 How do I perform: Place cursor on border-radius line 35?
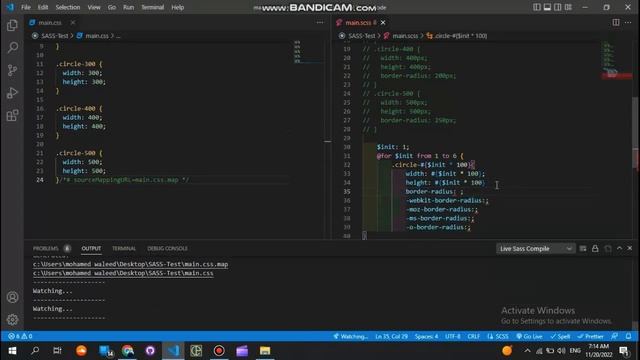click(434, 191)
